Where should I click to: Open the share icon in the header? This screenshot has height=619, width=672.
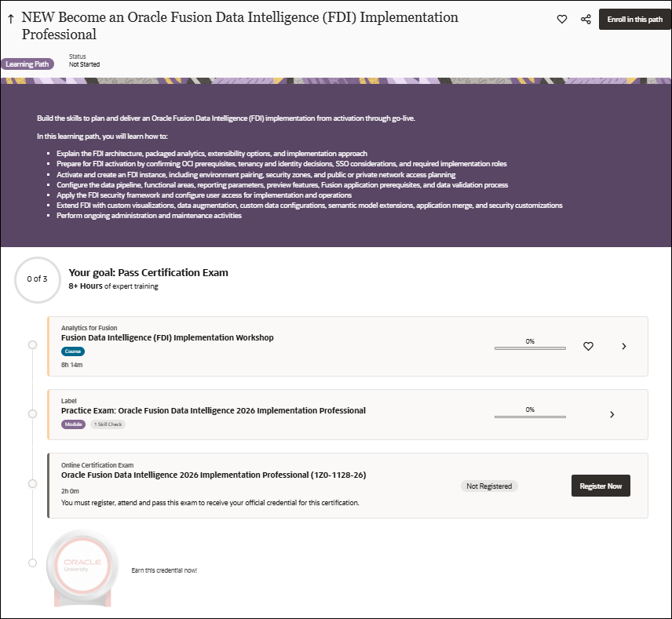click(x=586, y=20)
